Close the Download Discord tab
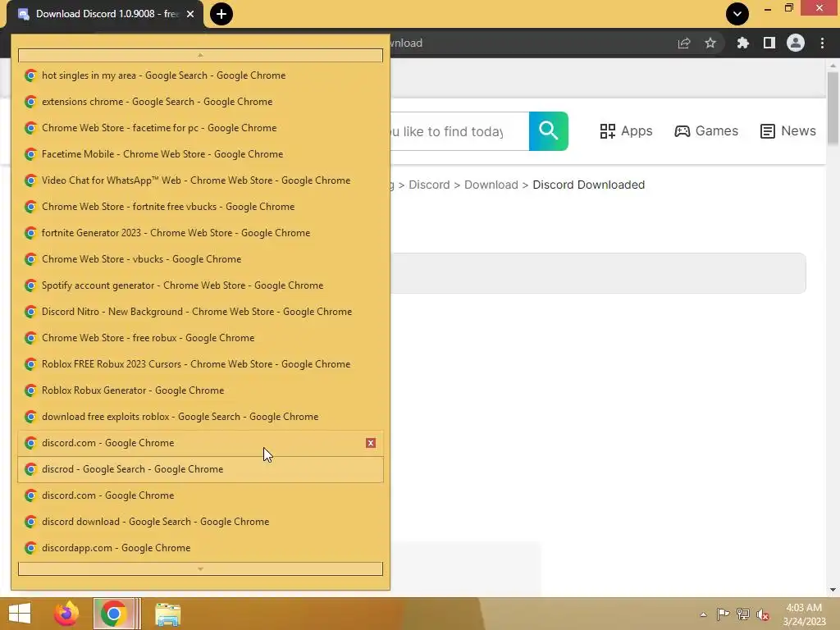This screenshot has width=840, height=630. 190,14
